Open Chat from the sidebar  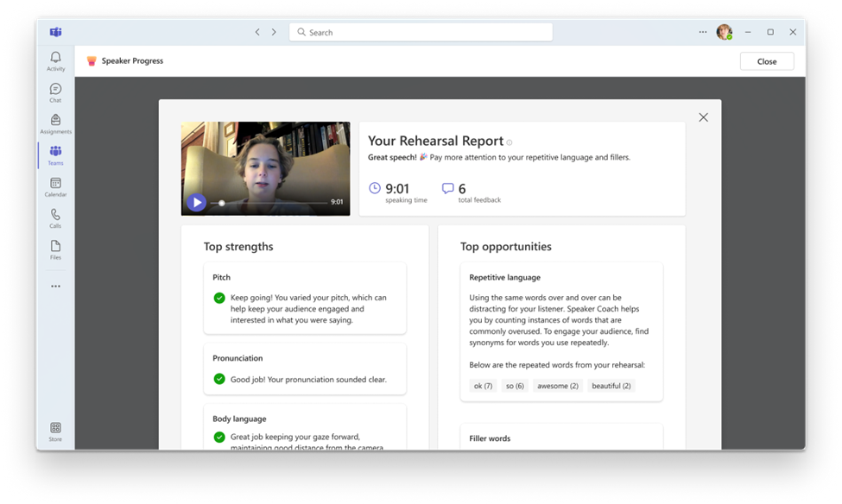point(55,93)
